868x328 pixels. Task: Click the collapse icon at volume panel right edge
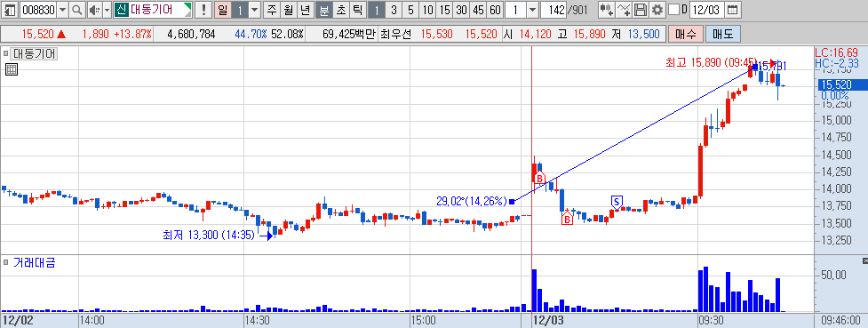[x=865, y=260]
